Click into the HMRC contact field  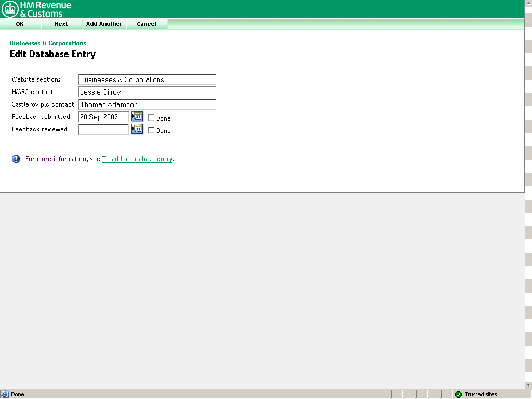pyautogui.click(x=147, y=92)
